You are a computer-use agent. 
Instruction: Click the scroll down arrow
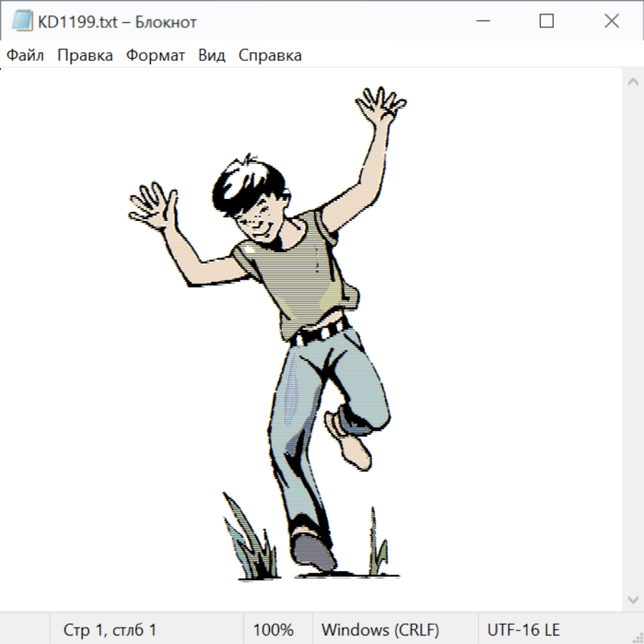point(633,599)
